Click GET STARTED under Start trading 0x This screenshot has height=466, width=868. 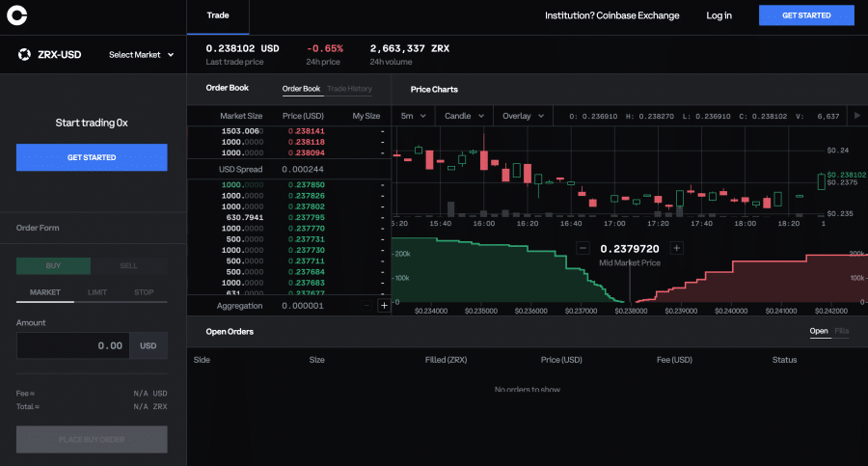(x=92, y=157)
